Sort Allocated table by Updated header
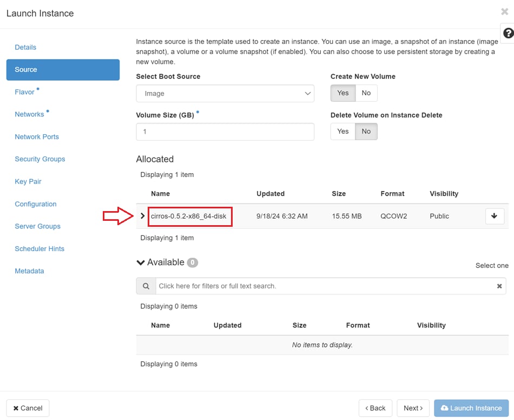Viewport: 514px width, 420px height. click(x=271, y=193)
